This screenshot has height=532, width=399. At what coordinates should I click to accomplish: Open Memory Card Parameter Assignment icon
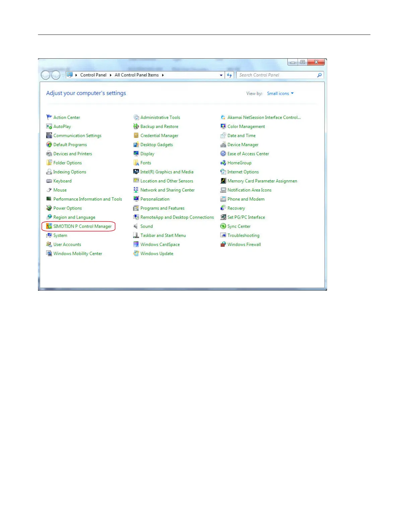(223, 181)
